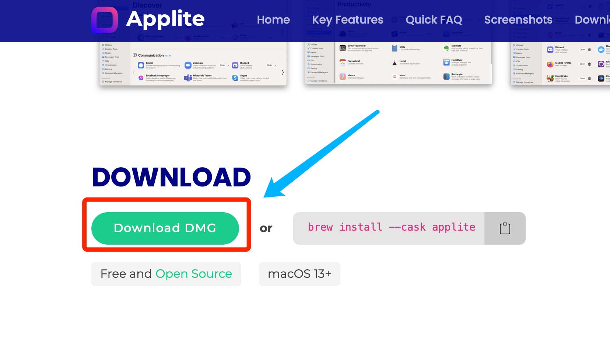Image resolution: width=610 pixels, height=364 pixels.
Task: Click the Applite site title text
Action: [x=165, y=19]
